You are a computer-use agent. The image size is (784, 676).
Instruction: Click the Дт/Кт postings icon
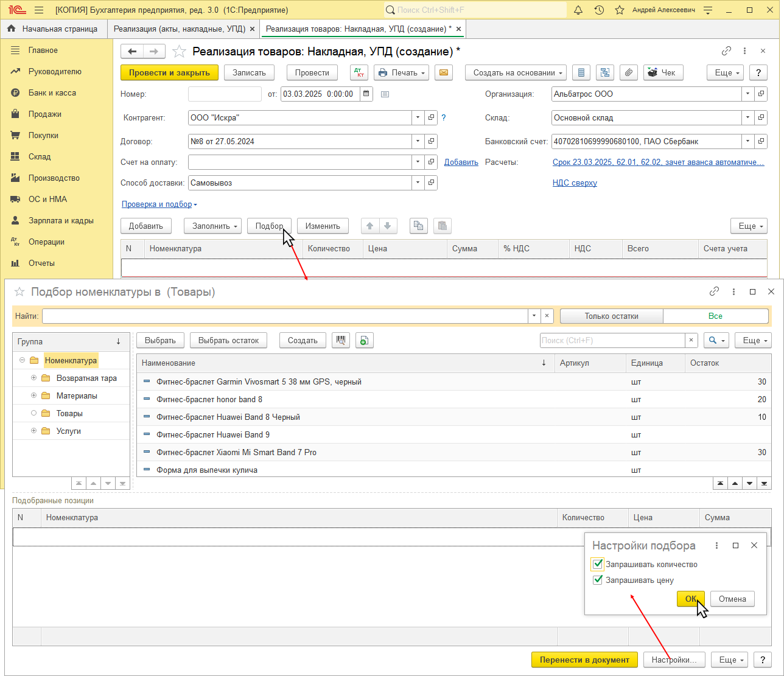click(x=359, y=72)
